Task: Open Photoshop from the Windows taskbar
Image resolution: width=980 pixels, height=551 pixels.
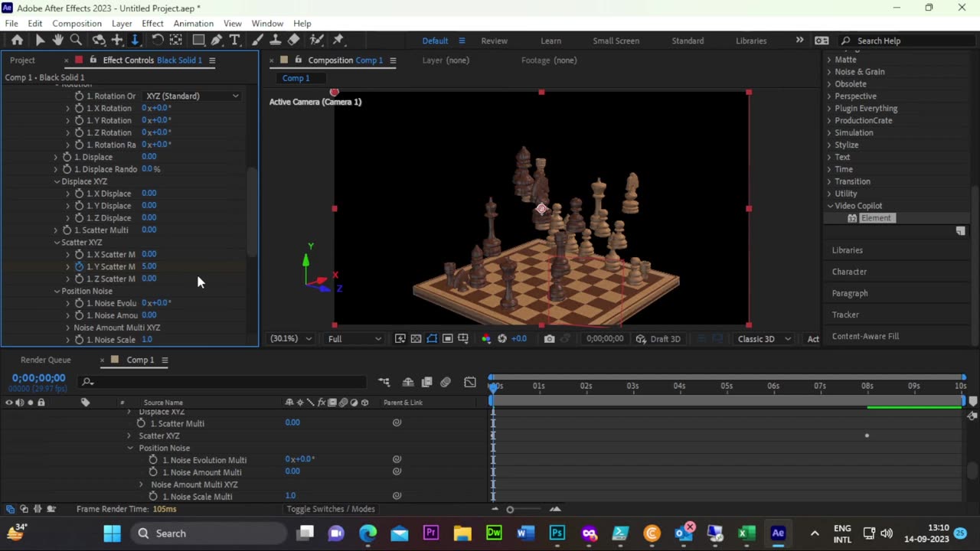Action: tap(557, 533)
